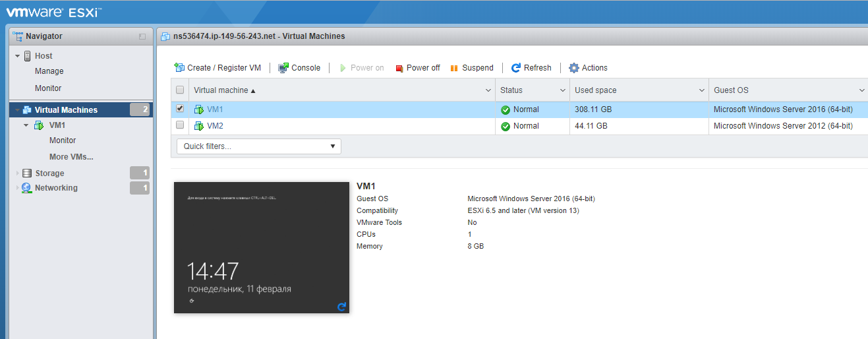
Task: Open Status column dropdown arrow
Action: [563, 90]
